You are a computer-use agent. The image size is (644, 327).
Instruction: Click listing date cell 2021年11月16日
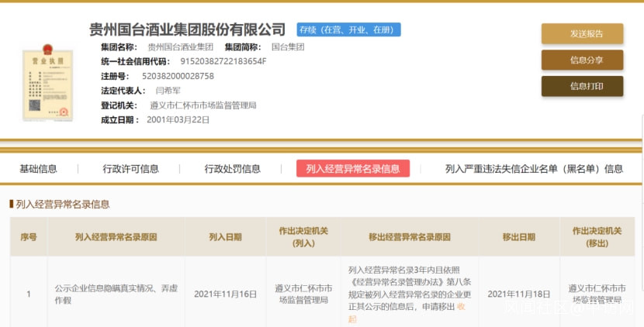226,294
